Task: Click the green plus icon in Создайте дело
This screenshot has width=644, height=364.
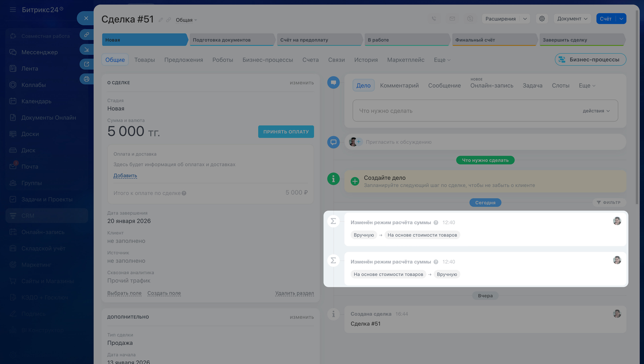Action: click(x=355, y=181)
